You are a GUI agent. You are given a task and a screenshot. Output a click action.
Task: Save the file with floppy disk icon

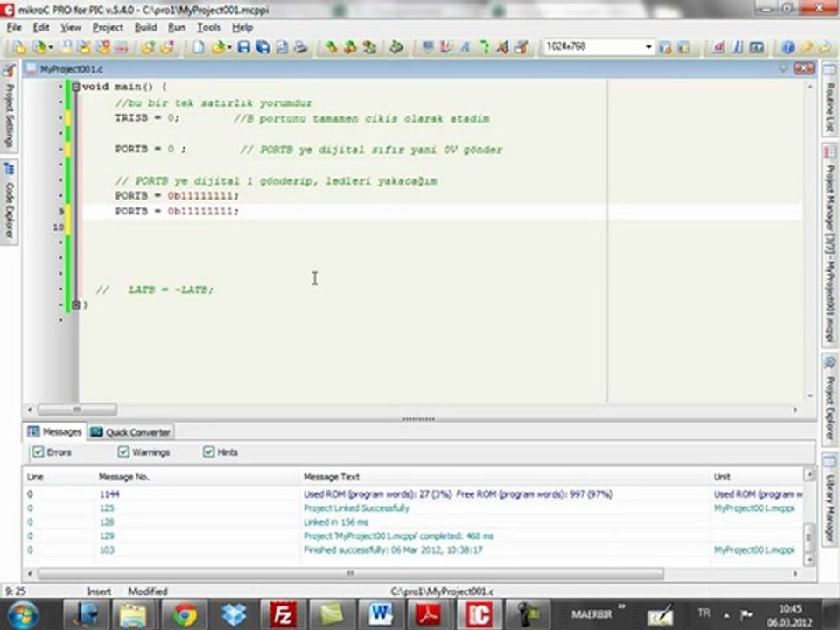[x=243, y=47]
